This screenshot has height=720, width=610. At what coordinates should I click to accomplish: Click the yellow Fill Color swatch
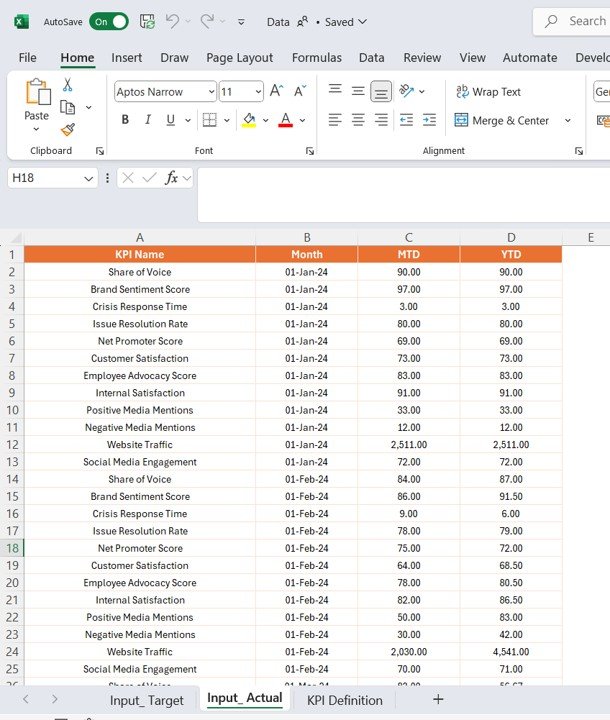pyautogui.click(x=248, y=120)
